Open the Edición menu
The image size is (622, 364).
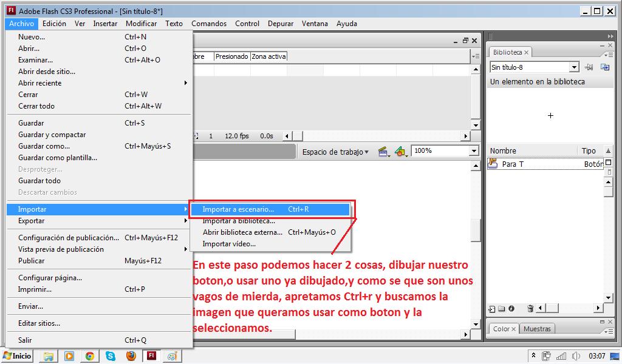point(54,24)
